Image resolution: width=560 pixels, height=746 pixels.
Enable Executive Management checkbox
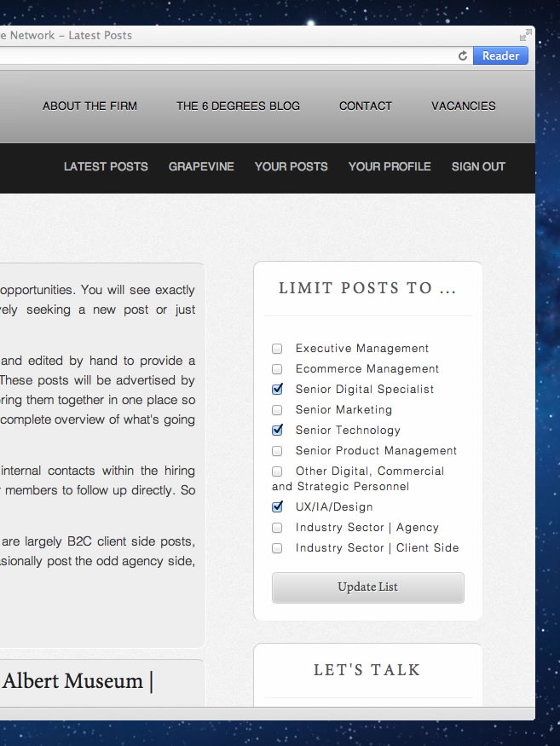point(277,349)
